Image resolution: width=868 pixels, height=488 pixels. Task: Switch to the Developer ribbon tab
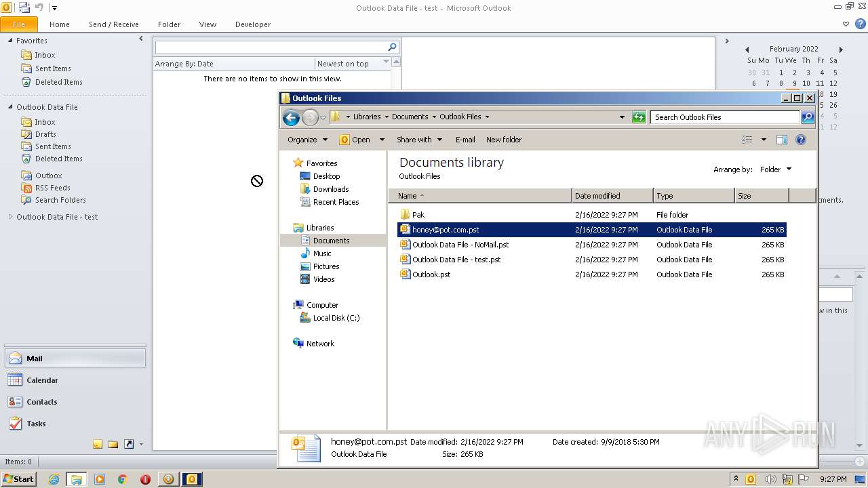(x=253, y=24)
